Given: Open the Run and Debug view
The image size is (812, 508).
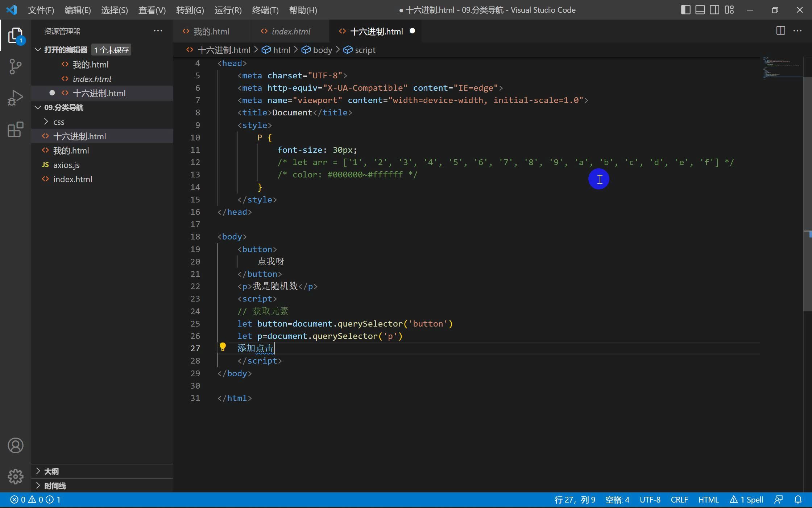Looking at the screenshot, I should [x=15, y=98].
